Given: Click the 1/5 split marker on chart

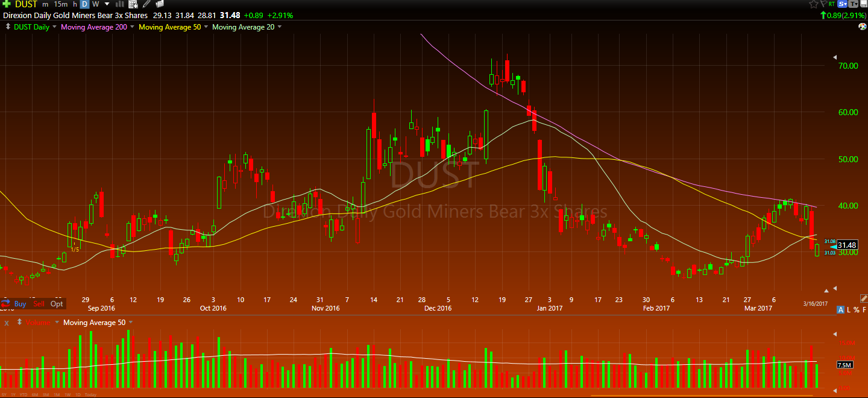Looking at the screenshot, I should tap(75, 249).
